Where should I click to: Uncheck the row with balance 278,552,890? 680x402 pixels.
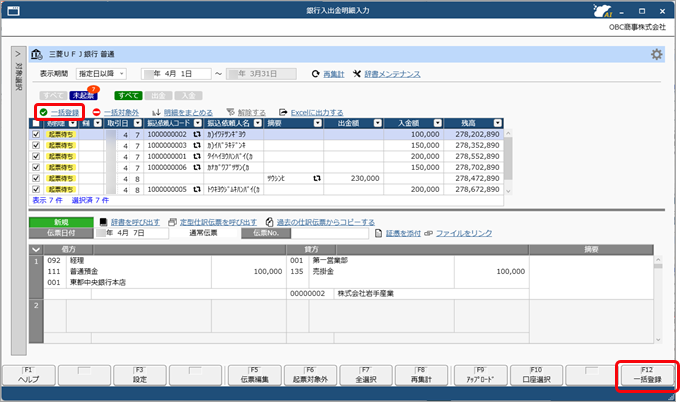coord(36,156)
